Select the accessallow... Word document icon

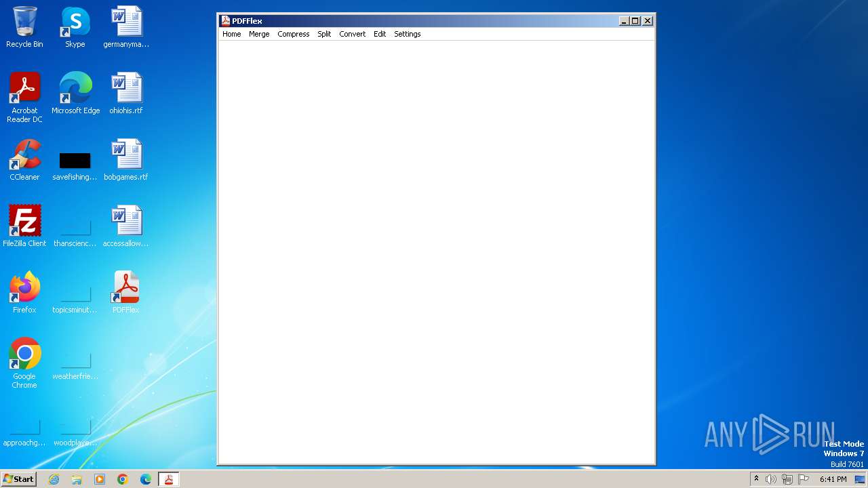point(126,226)
